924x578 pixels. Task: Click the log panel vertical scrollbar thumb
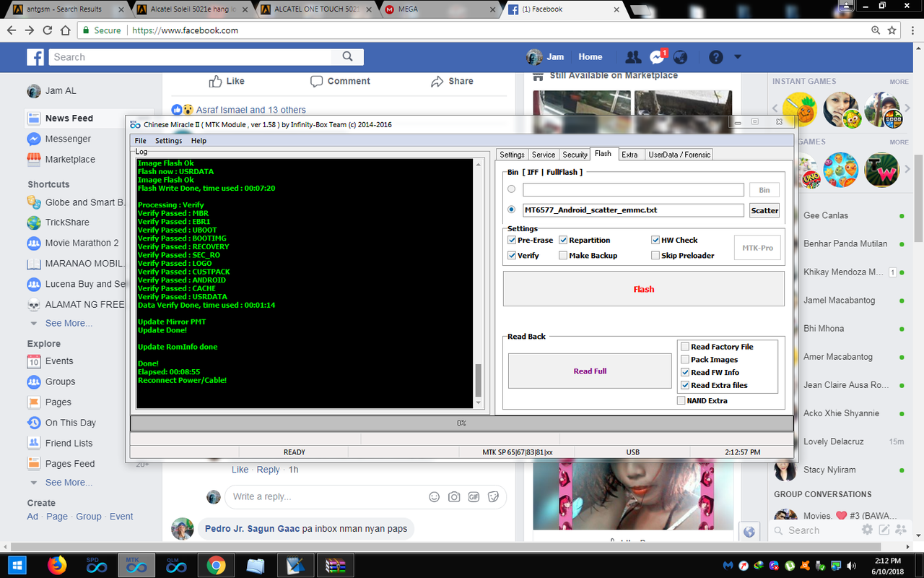pos(477,381)
